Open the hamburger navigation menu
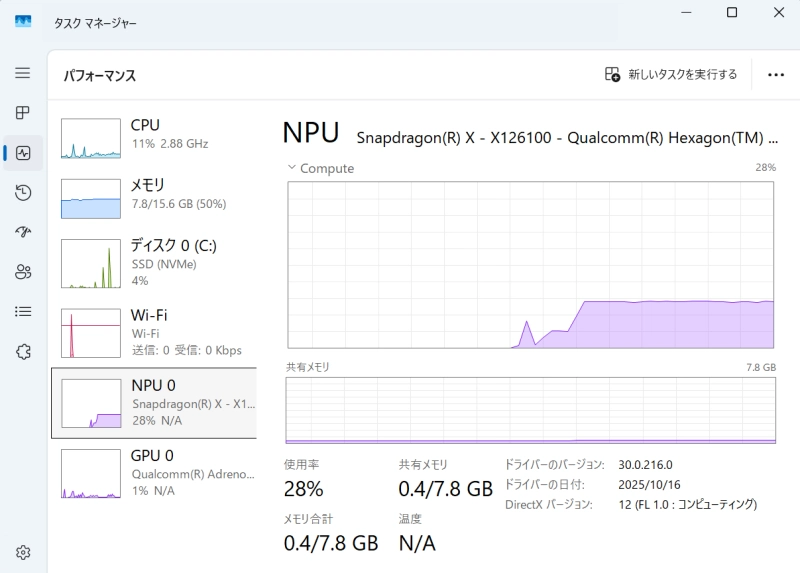Image resolution: width=800 pixels, height=573 pixels. click(x=22, y=72)
